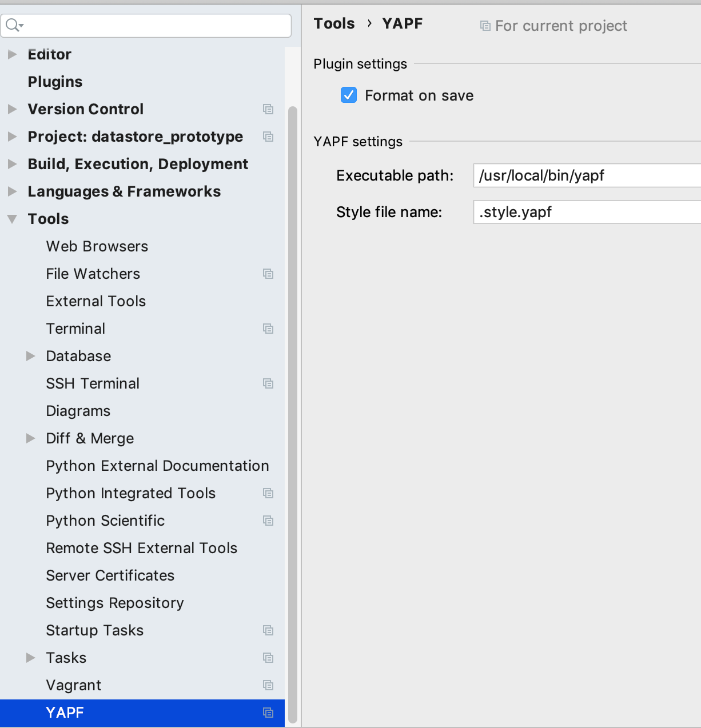701x728 pixels.
Task: Select Diagrams settings page
Action: coord(78,411)
